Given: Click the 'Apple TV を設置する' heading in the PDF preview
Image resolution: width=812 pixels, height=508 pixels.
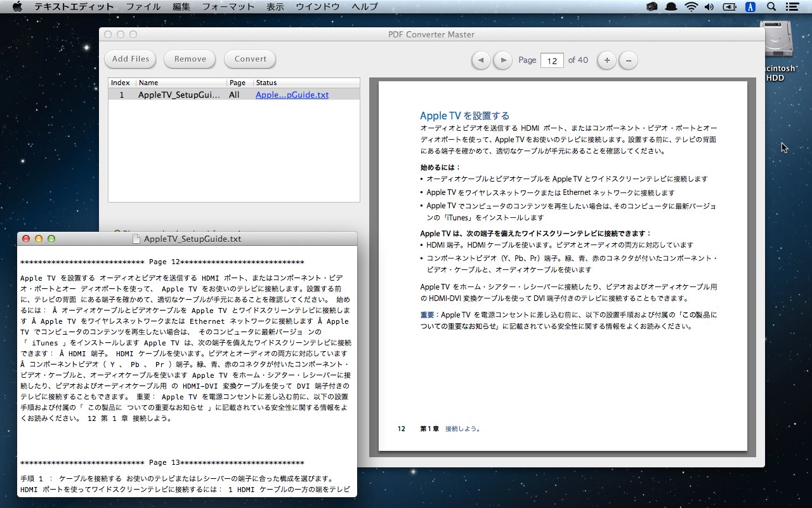Looking at the screenshot, I should [465, 116].
